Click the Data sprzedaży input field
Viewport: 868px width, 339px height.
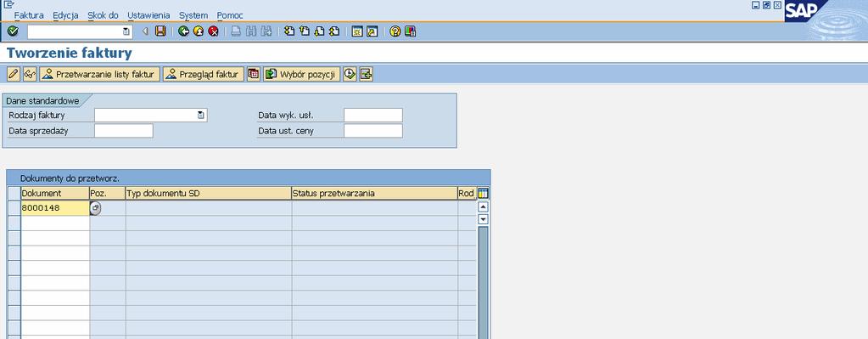pyautogui.click(x=123, y=131)
